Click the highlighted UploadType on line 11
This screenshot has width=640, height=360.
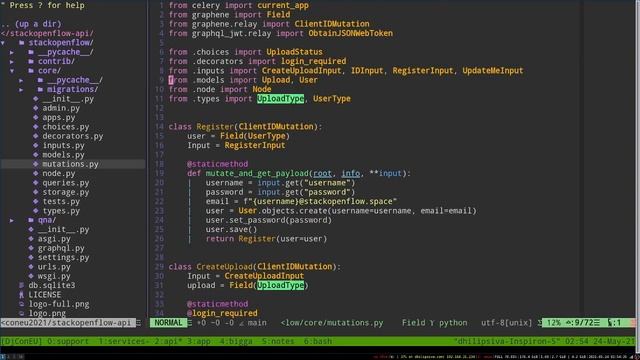coord(280,99)
